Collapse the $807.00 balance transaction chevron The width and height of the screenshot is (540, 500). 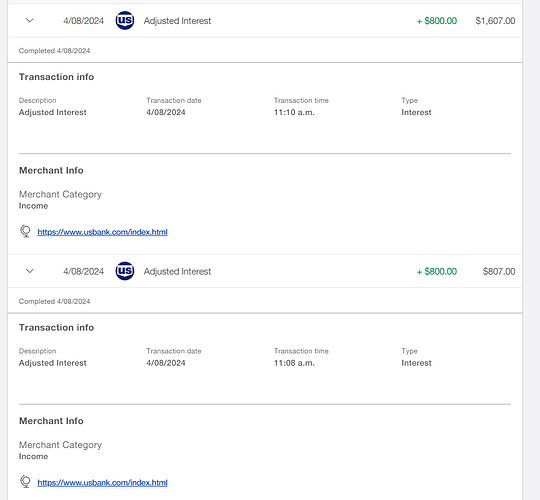[30, 271]
